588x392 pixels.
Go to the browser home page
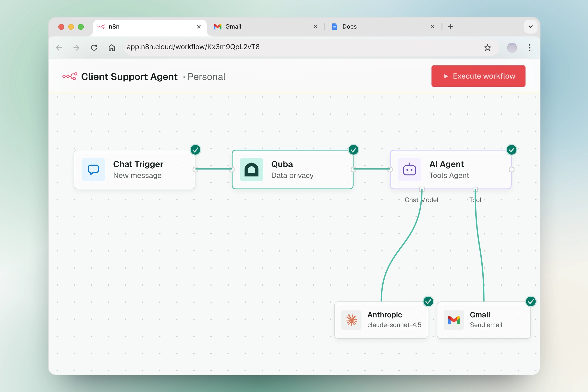[111, 48]
